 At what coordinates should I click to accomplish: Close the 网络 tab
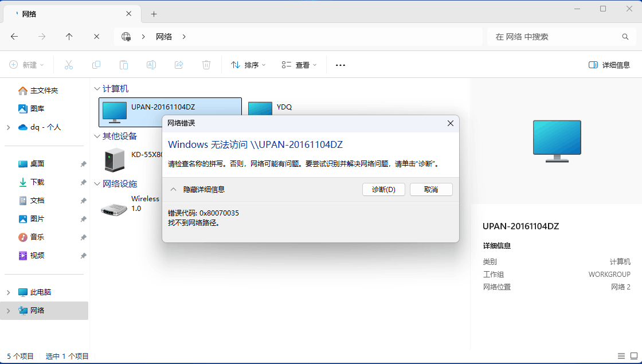pos(128,14)
